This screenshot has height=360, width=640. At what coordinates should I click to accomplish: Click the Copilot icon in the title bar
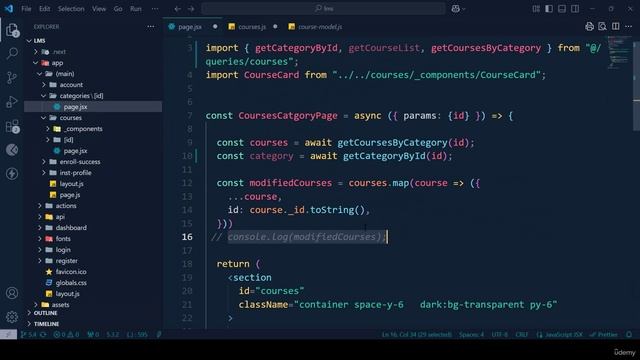tap(455, 9)
